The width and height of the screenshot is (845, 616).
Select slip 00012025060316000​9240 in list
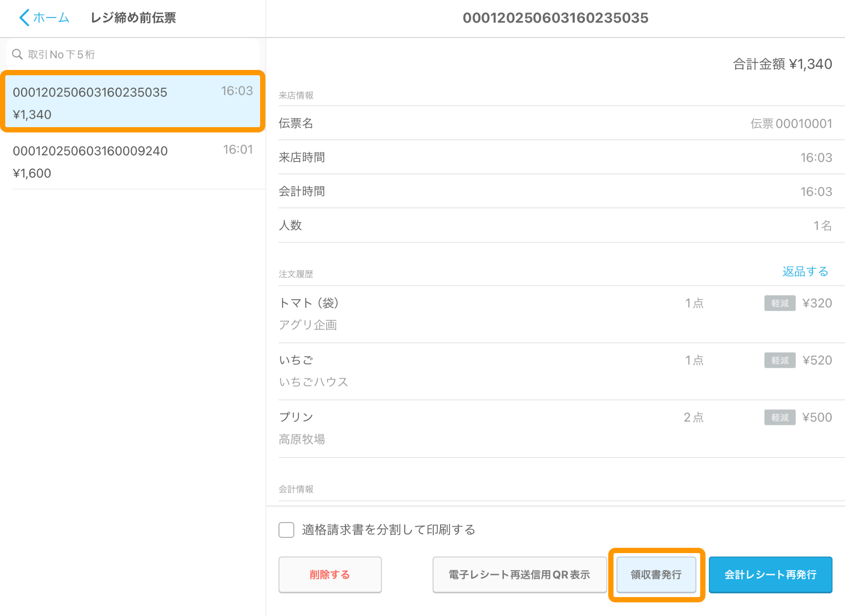133,161
